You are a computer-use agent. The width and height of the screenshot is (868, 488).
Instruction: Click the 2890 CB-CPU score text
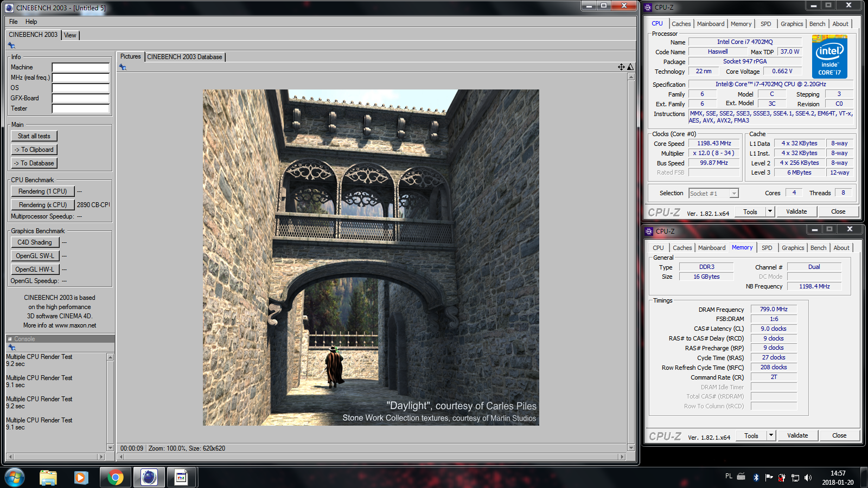coord(93,205)
